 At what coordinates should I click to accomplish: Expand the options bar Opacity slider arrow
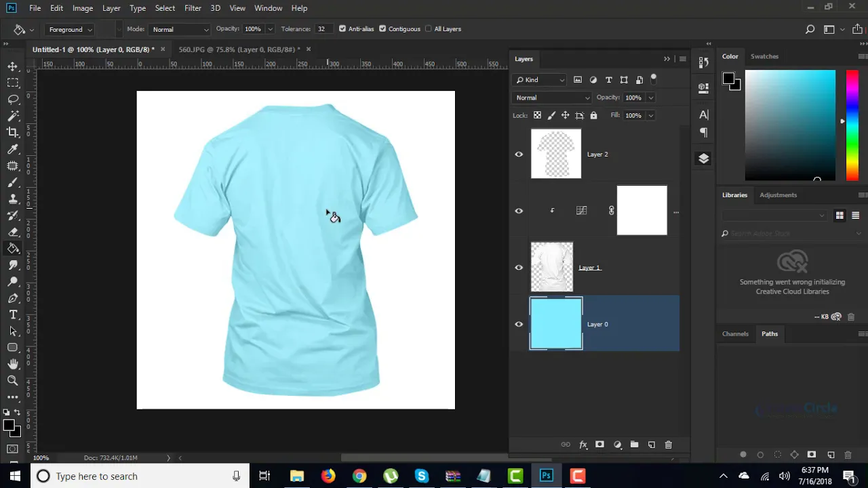tap(270, 29)
